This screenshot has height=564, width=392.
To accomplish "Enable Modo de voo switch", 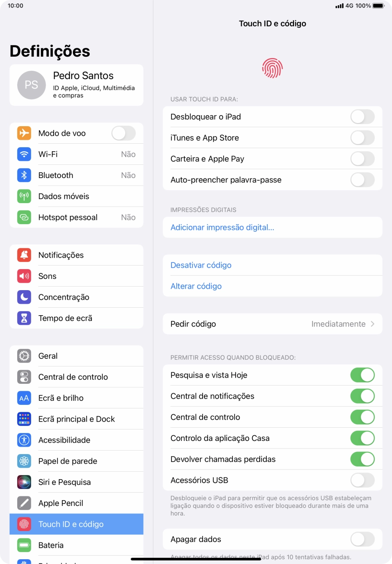I will (x=123, y=133).
